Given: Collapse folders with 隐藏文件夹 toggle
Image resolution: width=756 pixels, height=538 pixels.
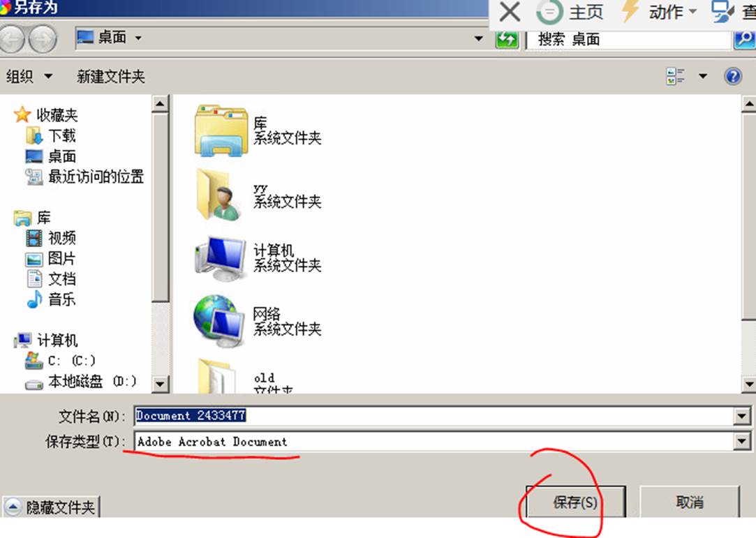Looking at the screenshot, I should click(51, 507).
